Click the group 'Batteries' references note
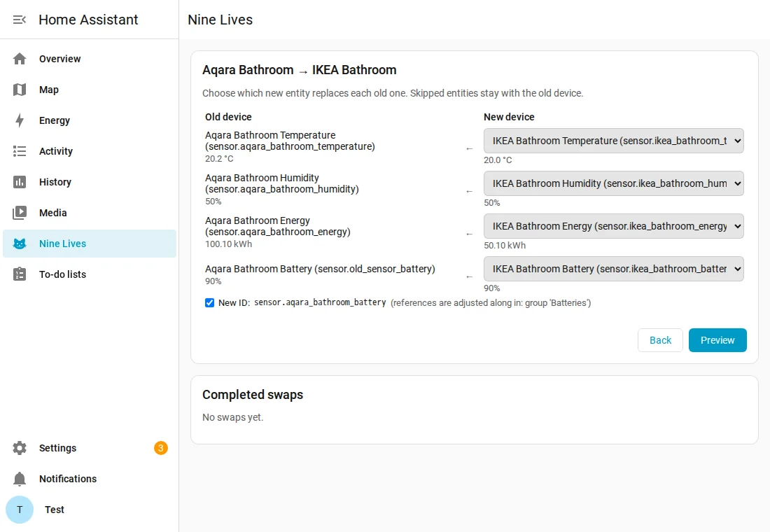This screenshot has width=770, height=532. pyautogui.click(x=491, y=303)
